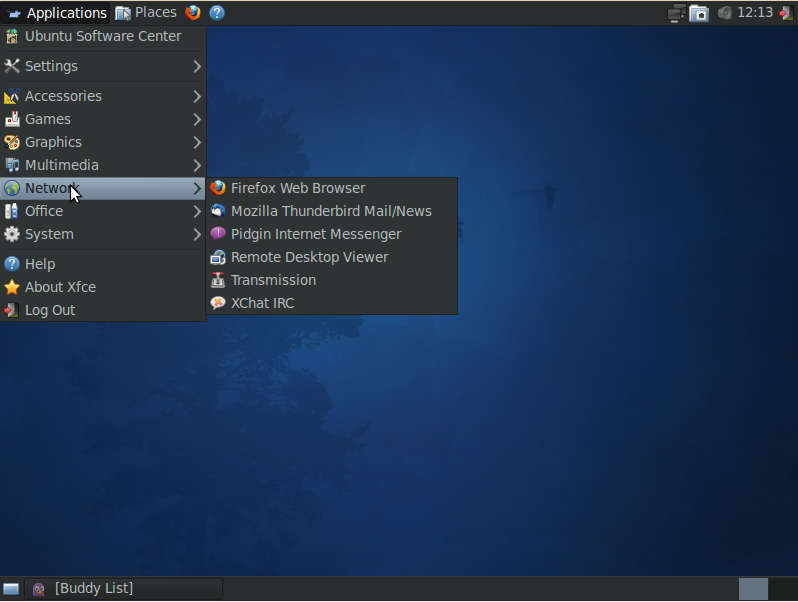
Task: Open Pidgin Internet Messenger via its purple icon
Action: click(x=218, y=234)
